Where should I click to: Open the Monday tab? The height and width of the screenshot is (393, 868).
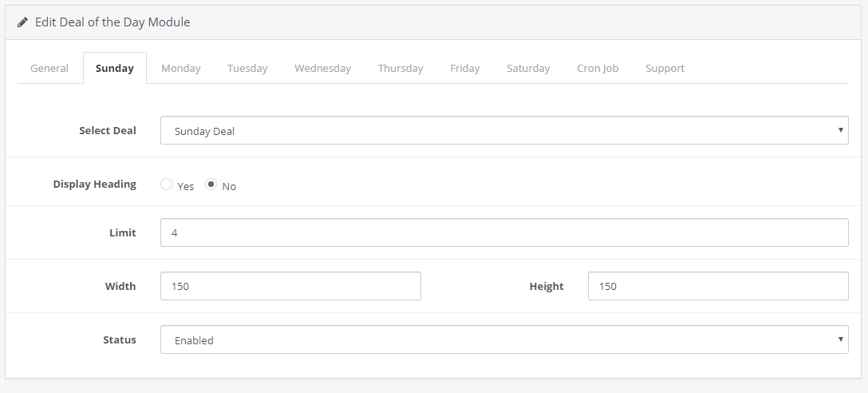pyautogui.click(x=181, y=68)
